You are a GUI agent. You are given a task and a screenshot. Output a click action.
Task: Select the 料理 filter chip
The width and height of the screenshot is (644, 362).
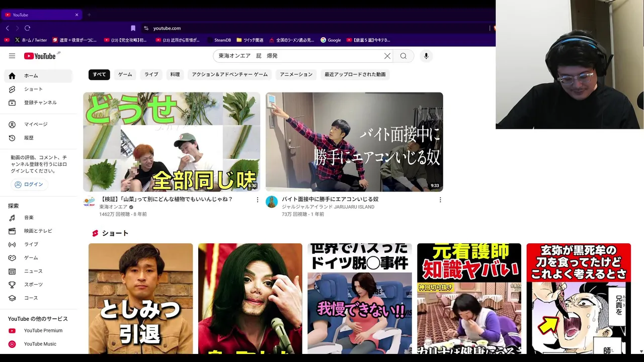coord(175,74)
